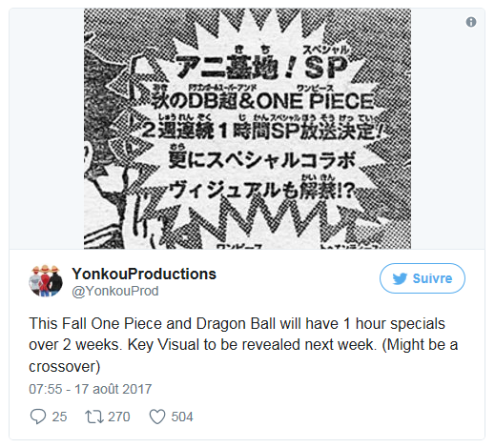Open the YonkouProductions profile avatar
This screenshot has height=448, width=495.
[46, 280]
